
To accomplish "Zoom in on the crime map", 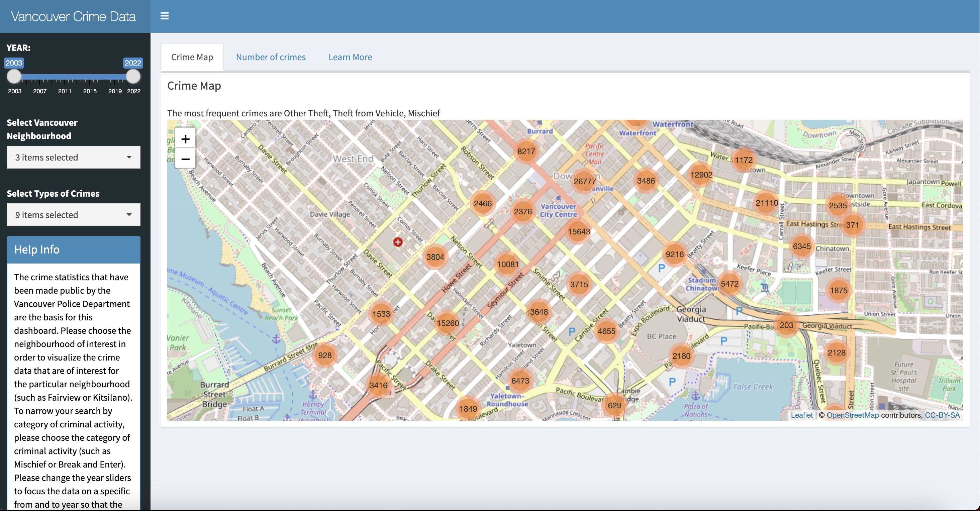I will [x=185, y=139].
